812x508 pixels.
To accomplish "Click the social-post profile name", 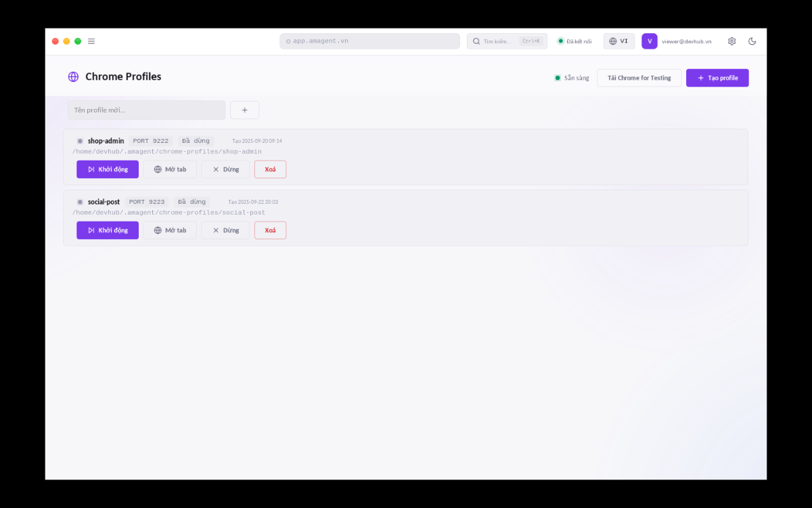I will point(104,202).
